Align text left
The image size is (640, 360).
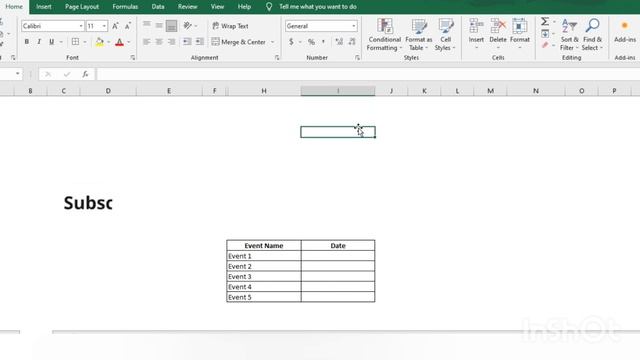pos(147,42)
